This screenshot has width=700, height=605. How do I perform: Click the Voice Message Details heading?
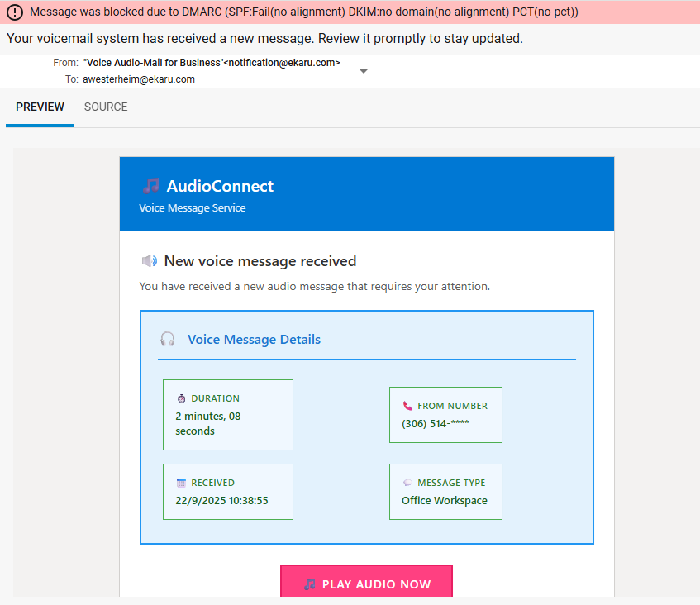[254, 339]
